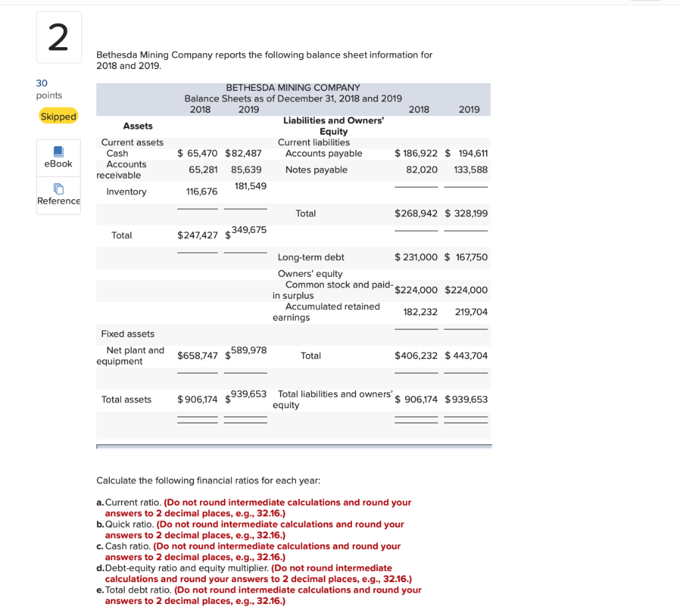Click the Cash 2019 value $82,487
680x616 pixels.
243,153
